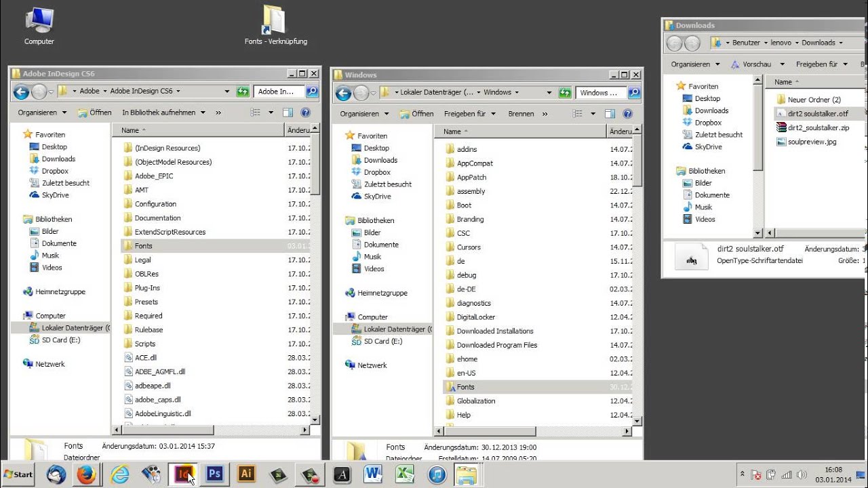Image resolution: width=868 pixels, height=488 pixels.
Task: Click search field in the Windows window
Action: tap(601, 93)
